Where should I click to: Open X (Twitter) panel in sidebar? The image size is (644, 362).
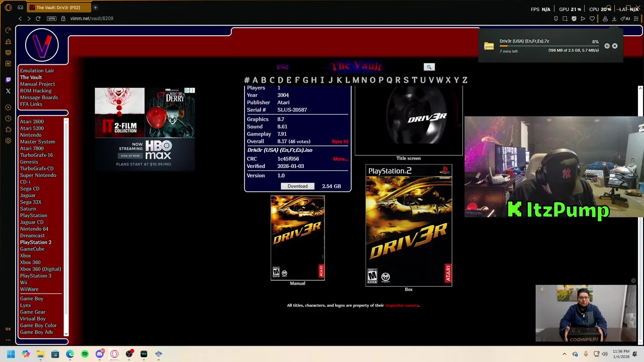(x=8, y=91)
